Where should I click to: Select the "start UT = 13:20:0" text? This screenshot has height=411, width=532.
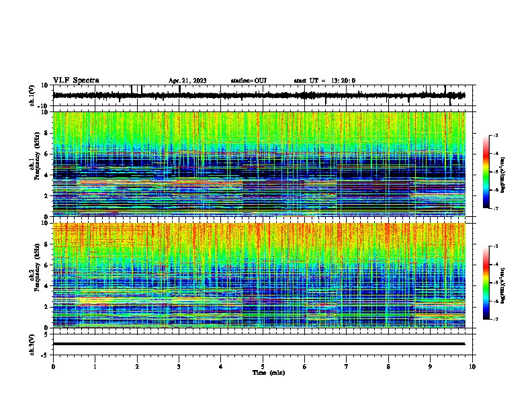pos(324,81)
